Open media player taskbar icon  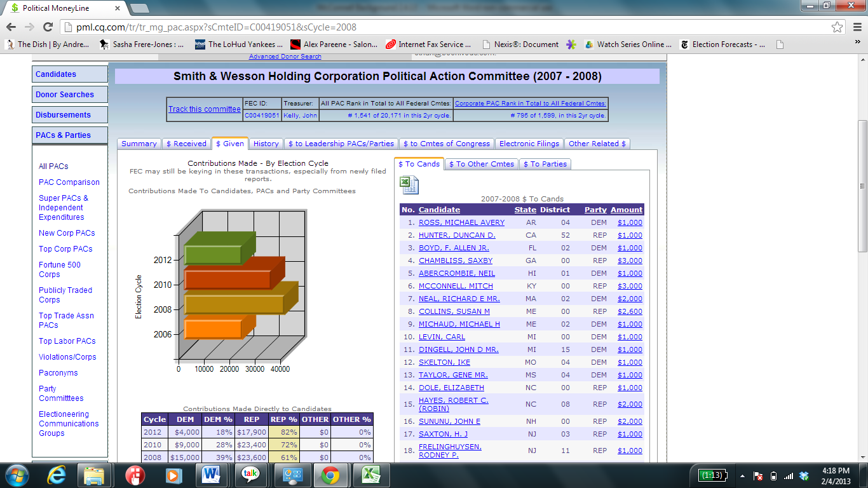[x=172, y=475]
